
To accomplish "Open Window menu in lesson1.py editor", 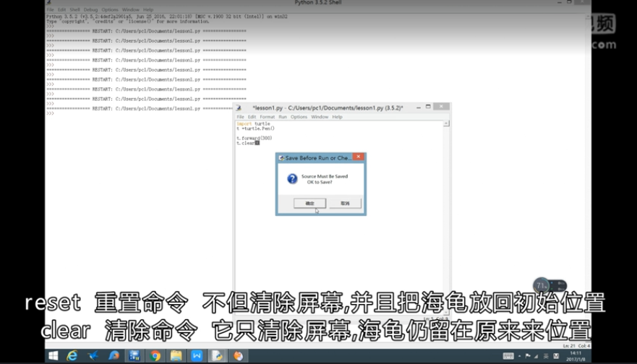I will click(x=320, y=117).
